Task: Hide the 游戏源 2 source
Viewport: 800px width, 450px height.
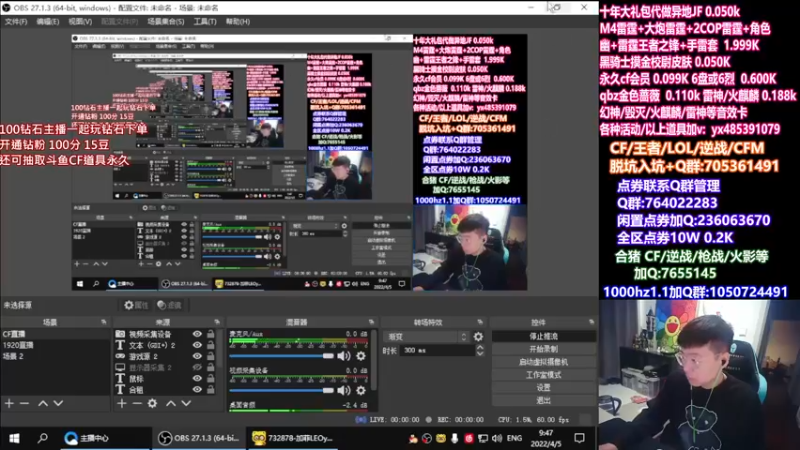Action: pos(197,356)
